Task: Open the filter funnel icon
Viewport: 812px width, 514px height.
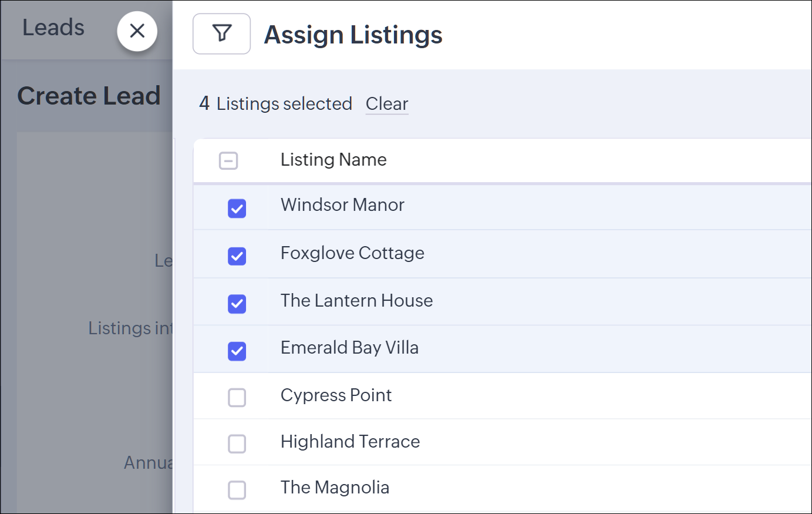Action: click(x=221, y=33)
